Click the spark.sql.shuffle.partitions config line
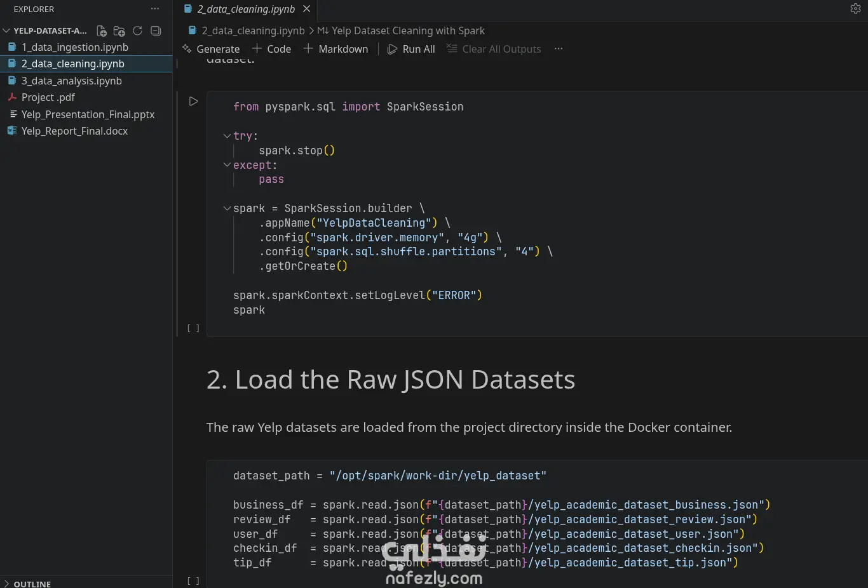 (x=406, y=252)
